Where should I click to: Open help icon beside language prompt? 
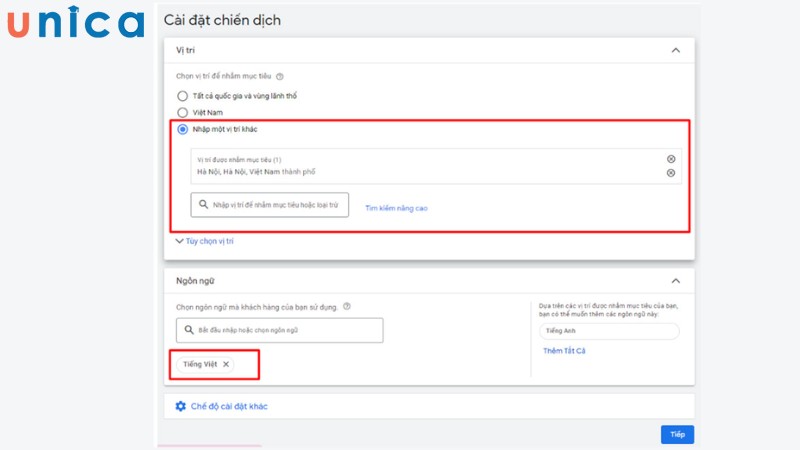tap(346, 307)
